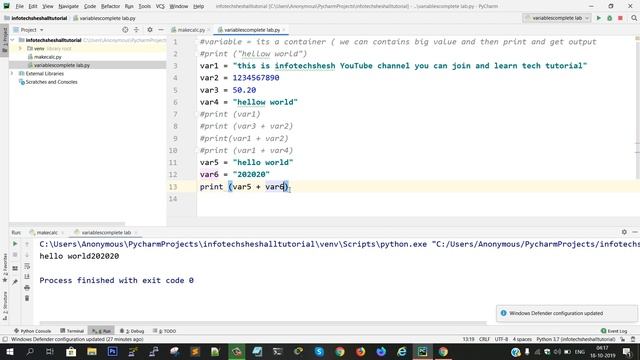Toggle tool window bars icon in bottom-left corner
640x360 pixels.
[x=5, y=339]
